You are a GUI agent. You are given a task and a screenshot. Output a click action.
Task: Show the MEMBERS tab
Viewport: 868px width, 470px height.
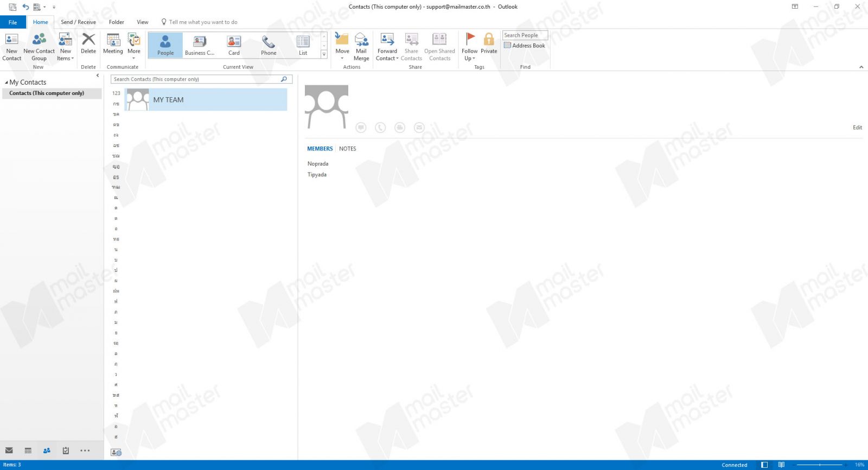point(320,149)
